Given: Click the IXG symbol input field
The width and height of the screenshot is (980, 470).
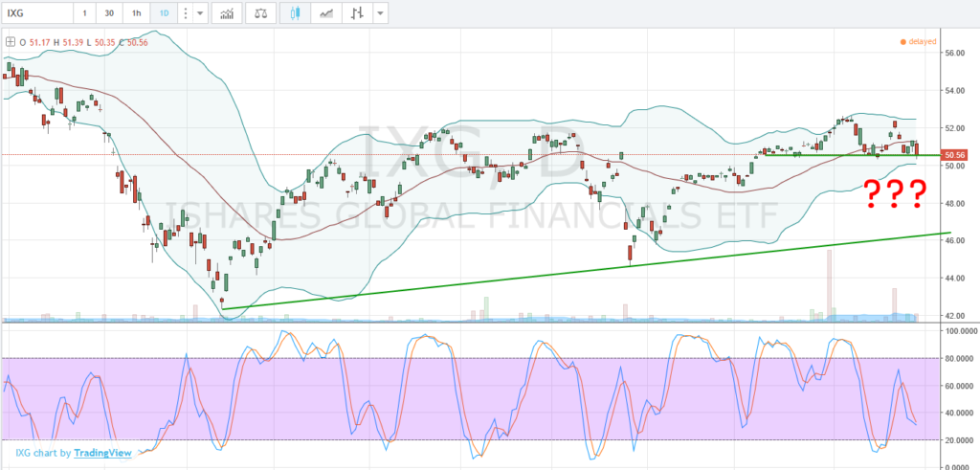Looking at the screenshot, I should click(35, 14).
